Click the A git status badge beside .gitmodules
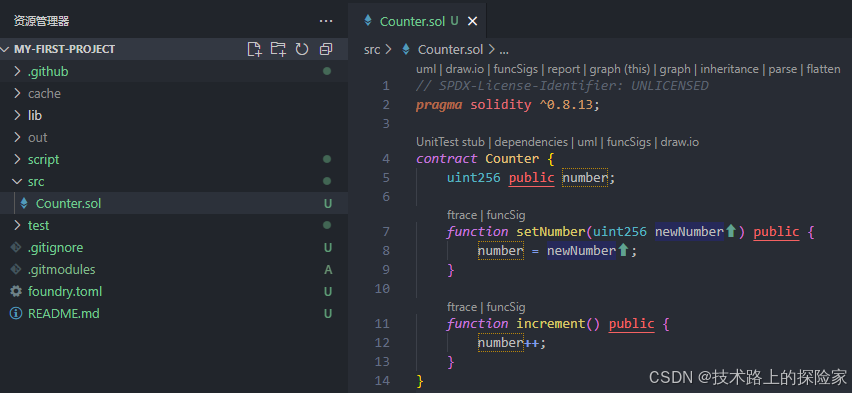The image size is (852, 393). click(x=328, y=270)
